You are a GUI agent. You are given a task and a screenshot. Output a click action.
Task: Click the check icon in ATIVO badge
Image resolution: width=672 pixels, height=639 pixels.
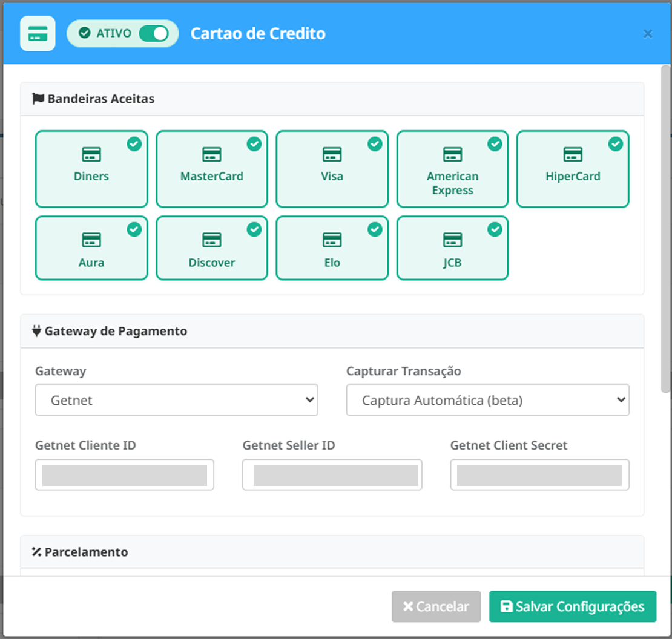click(85, 33)
